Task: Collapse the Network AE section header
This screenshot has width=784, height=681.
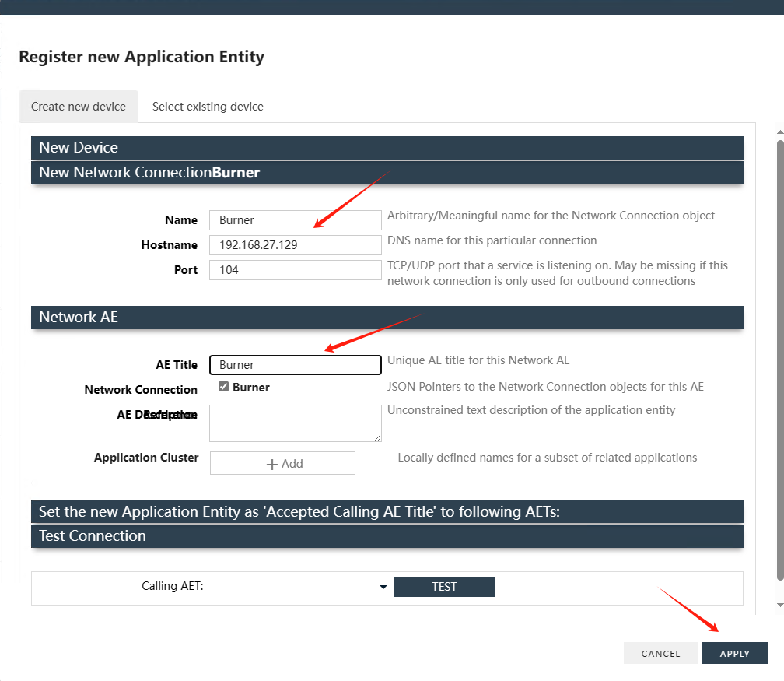Action: pos(387,318)
